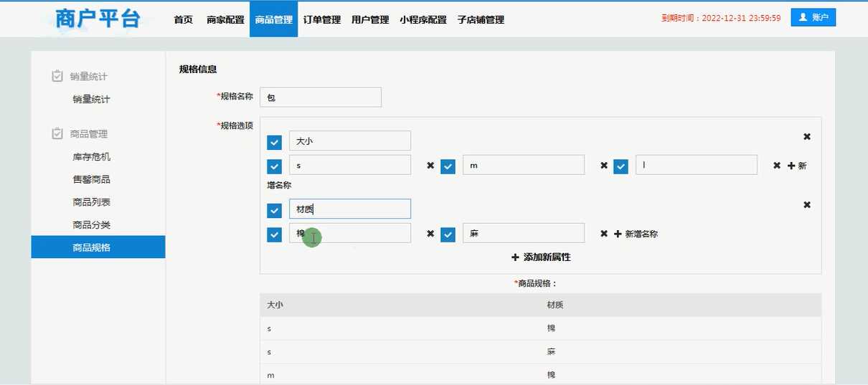
Task: Collapse the 商品管理 sidebar section header
Action: click(x=88, y=134)
